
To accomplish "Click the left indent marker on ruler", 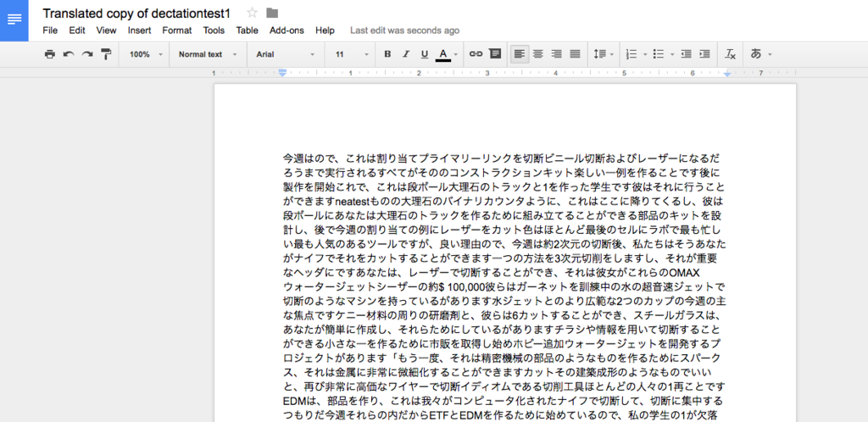I will point(282,75).
